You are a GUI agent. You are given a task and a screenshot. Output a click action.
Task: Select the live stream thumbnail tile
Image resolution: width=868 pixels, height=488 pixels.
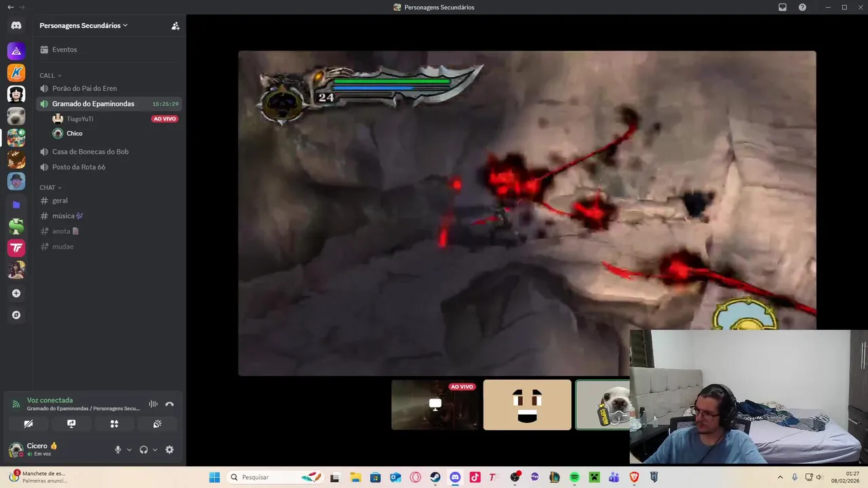pos(435,405)
